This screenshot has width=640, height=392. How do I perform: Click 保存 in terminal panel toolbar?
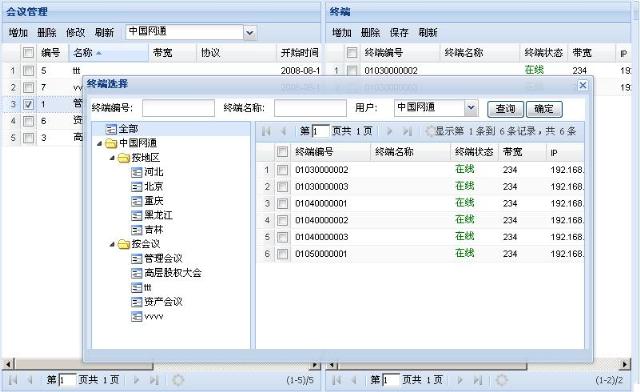[x=399, y=33]
